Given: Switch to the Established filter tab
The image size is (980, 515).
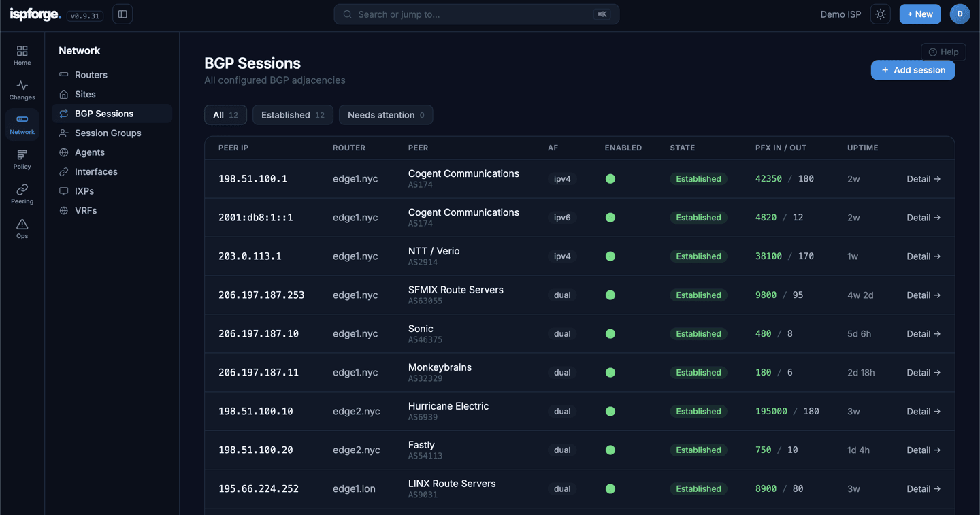Looking at the screenshot, I should [293, 115].
